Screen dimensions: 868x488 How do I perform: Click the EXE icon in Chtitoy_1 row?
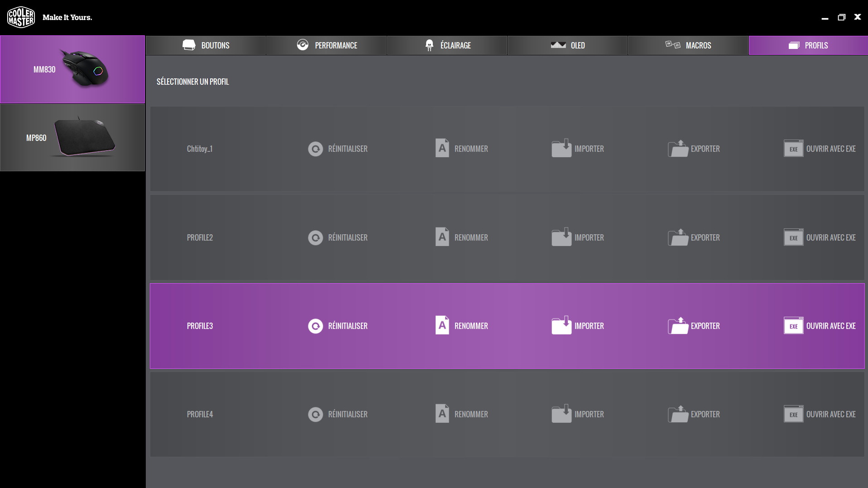tap(793, 149)
